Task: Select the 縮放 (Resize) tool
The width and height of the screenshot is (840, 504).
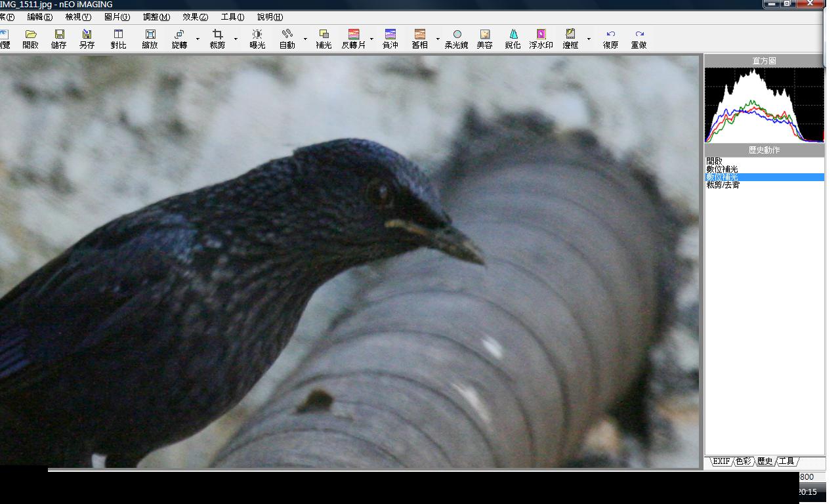Action: (150, 39)
